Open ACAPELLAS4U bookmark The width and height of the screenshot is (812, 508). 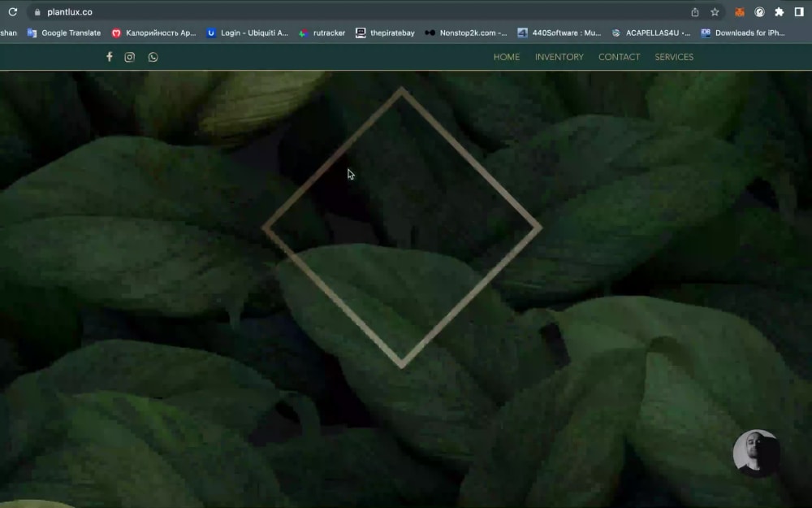[651, 33]
